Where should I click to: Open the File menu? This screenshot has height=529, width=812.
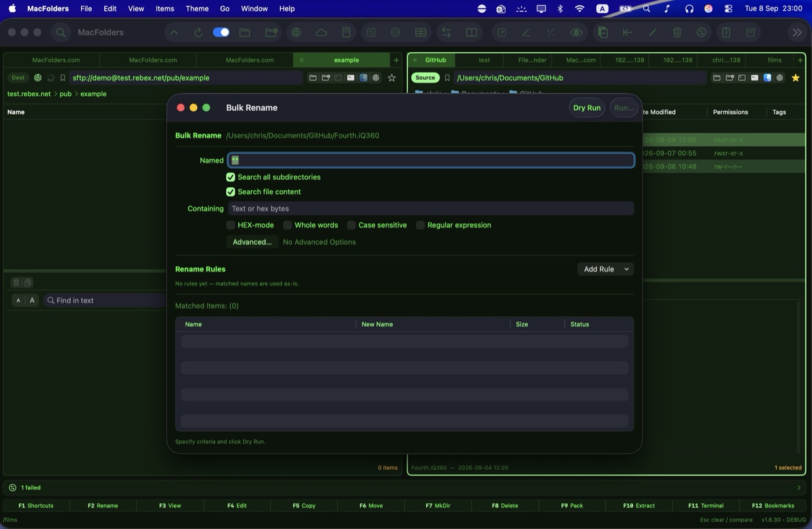(86, 9)
